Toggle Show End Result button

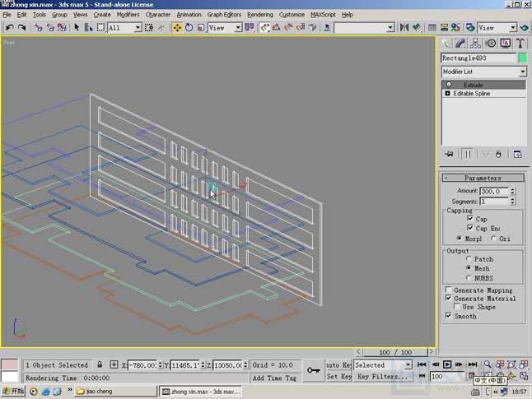click(x=468, y=154)
